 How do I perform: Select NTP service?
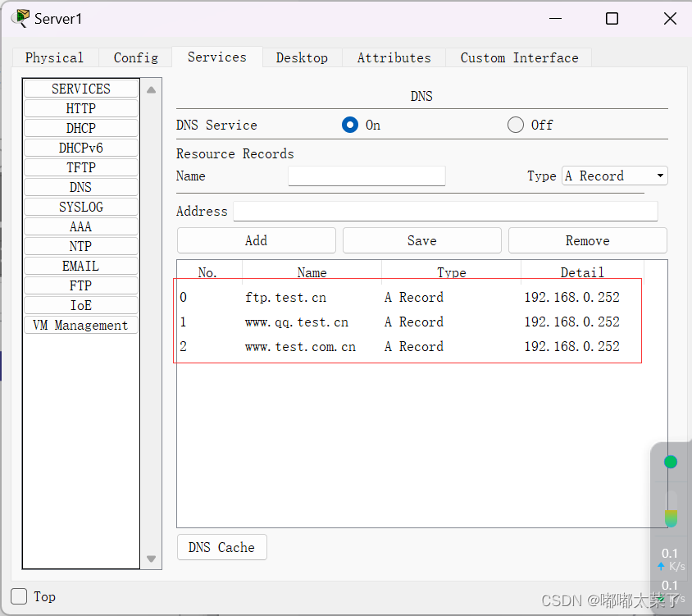click(81, 246)
